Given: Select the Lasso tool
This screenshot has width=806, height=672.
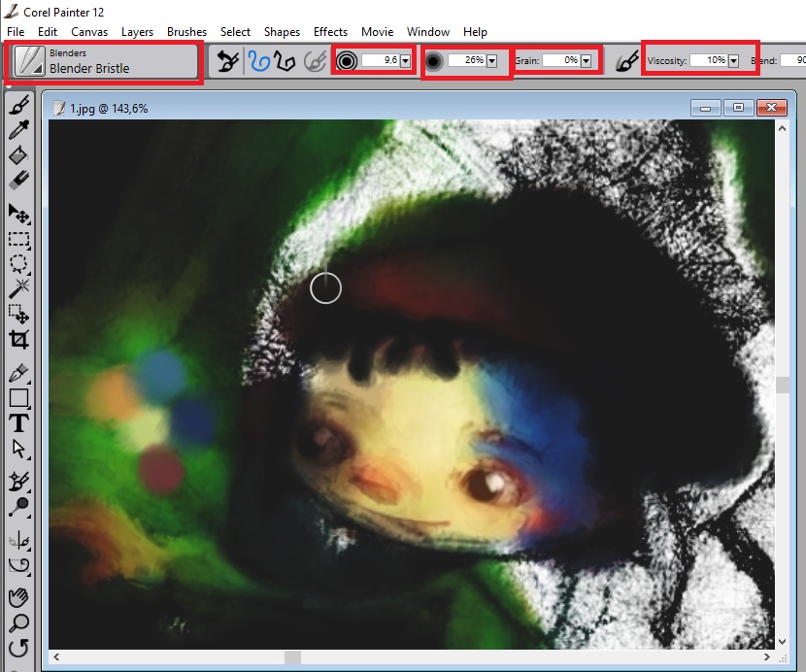Looking at the screenshot, I should (19, 264).
